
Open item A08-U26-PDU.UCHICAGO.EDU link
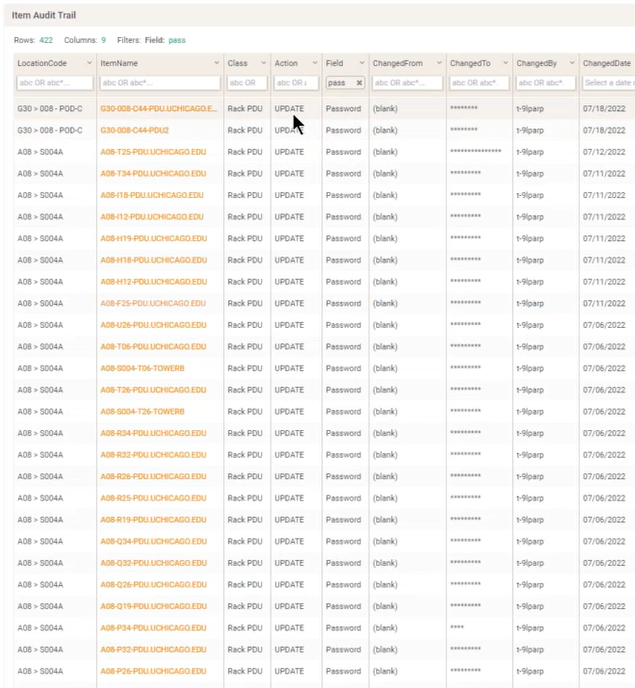[153, 325]
